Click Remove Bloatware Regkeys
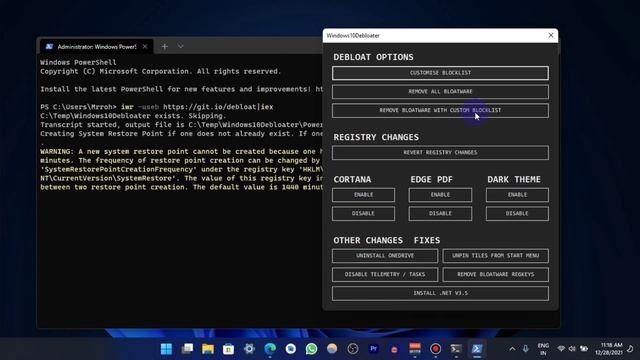The height and width of the screenshot is (360, 640). 496,275
